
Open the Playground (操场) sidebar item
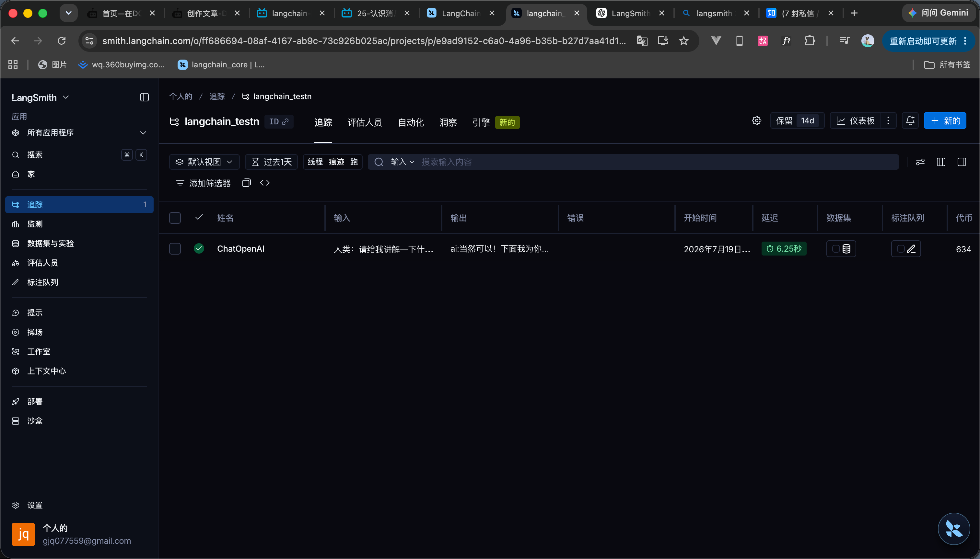[x=79, y=332]
